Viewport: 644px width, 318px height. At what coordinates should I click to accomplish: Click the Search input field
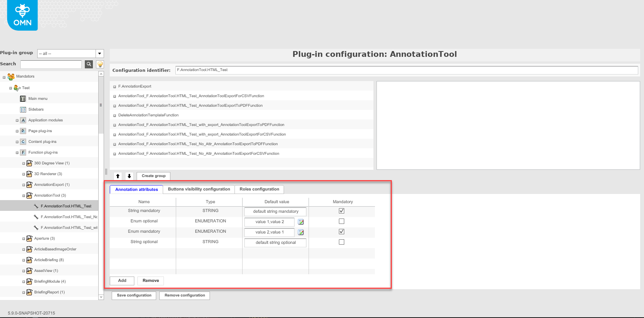51,64
